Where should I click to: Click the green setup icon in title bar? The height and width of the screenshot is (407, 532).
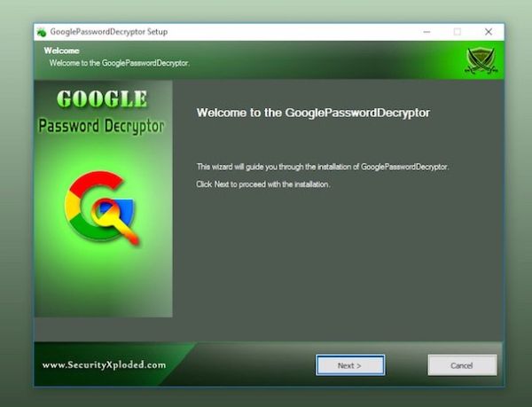click(41, 32)
